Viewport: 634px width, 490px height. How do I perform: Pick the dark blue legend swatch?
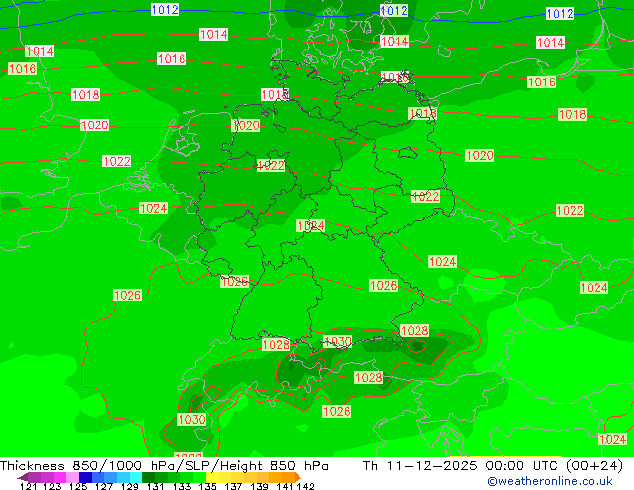pyautogui.click(x=85, y=477)
